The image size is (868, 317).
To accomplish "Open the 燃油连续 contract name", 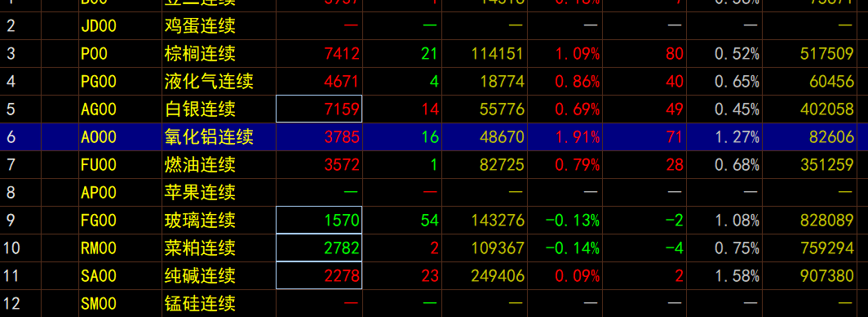I will tap(200, 164).
